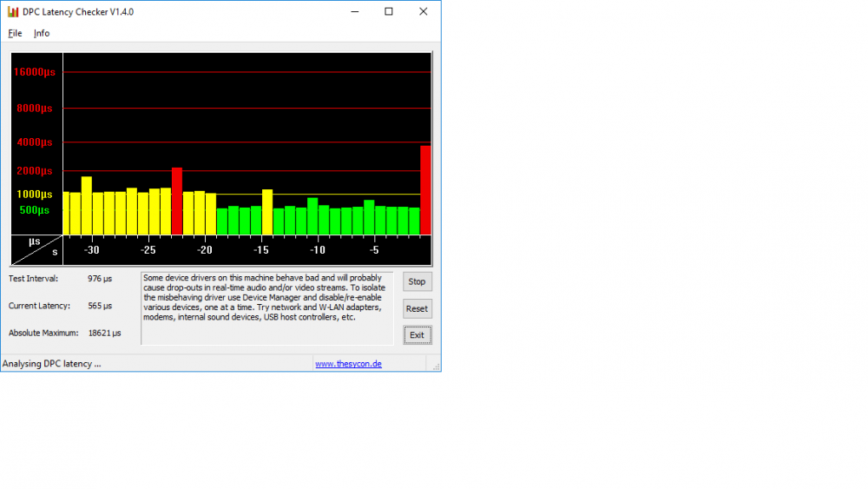The height and width of the screenshot is (489, 868).
Task: Click the Current Latency label
Action: [x=39, y=306]
